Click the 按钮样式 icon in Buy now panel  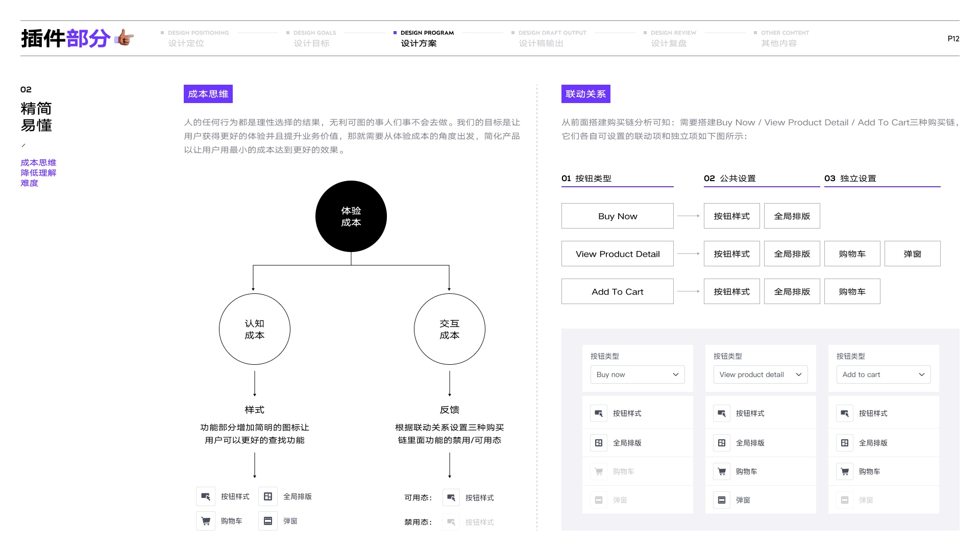click(599, 413)
